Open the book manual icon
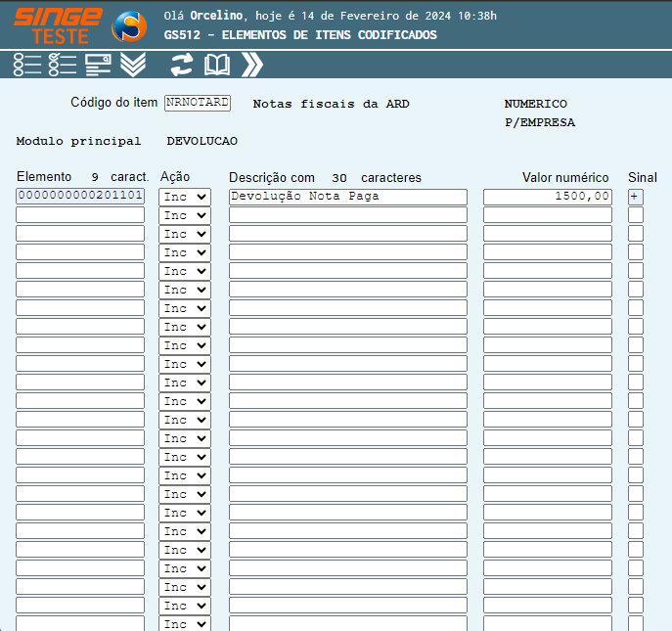 click(217, 65)
